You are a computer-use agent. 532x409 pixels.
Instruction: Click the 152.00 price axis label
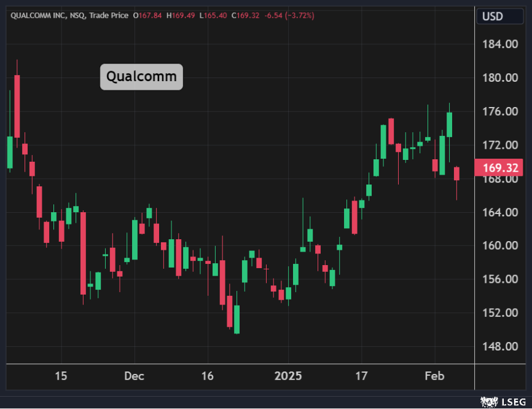pyautogui.click(x=501, y=313)
